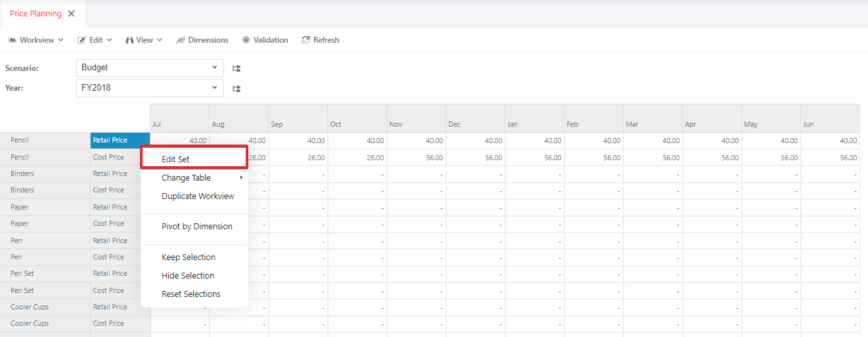Click the hierarchy icon beside the Year dropdown

pos(237,88)
